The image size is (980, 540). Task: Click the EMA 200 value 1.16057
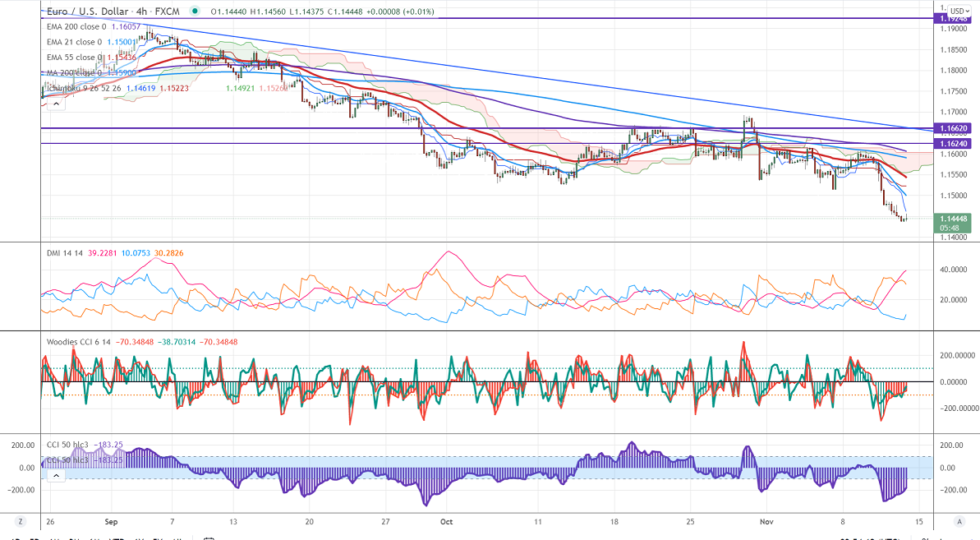[127, 27]
